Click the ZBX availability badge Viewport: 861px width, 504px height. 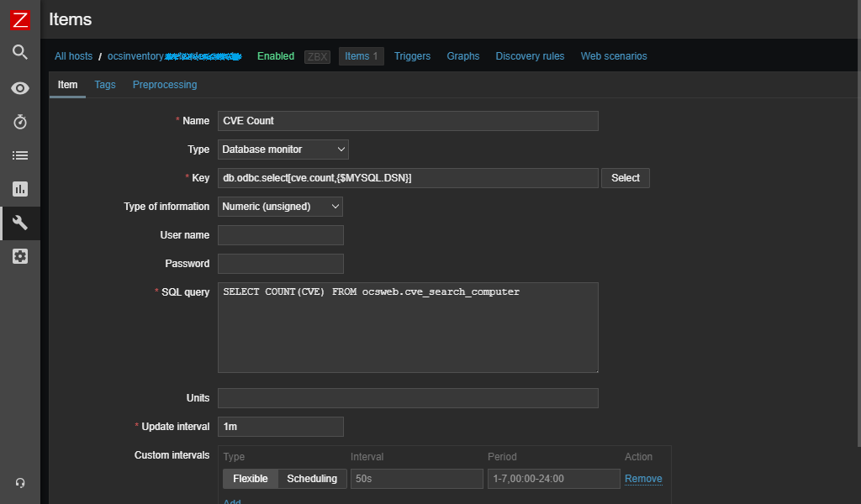point(317,56)
